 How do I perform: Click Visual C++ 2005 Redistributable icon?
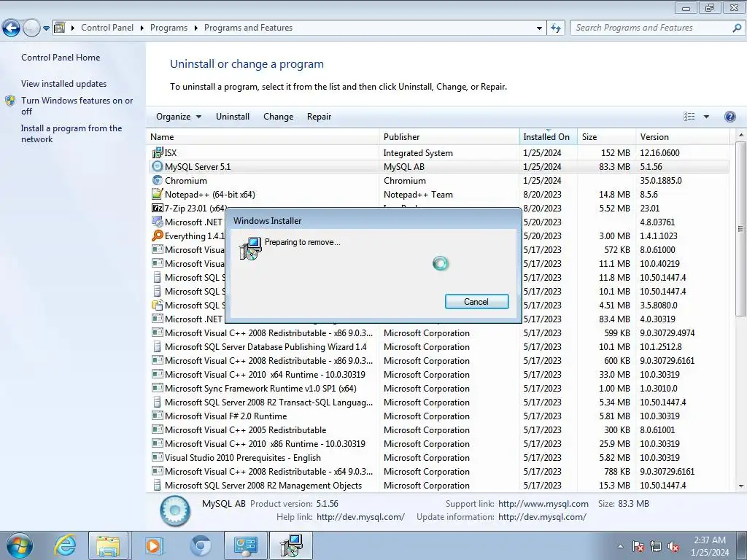[158, 429]
